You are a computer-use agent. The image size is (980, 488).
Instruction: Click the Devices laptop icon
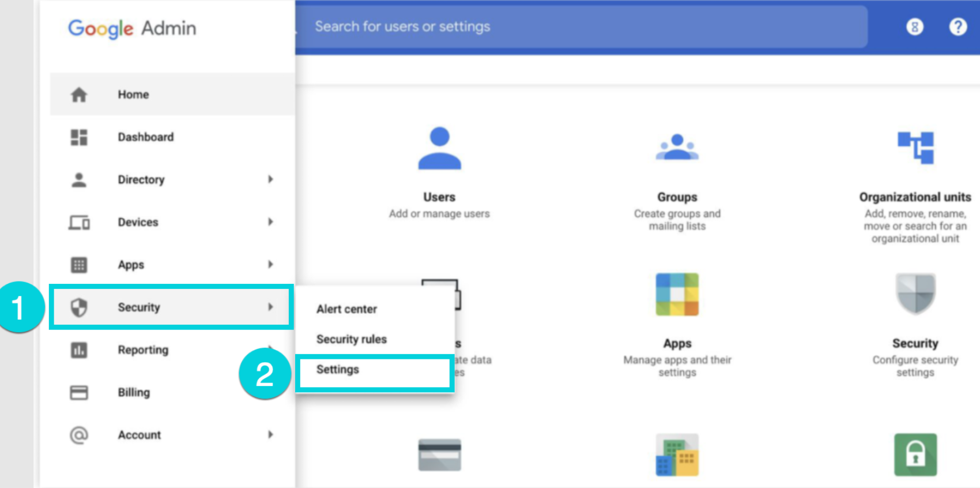click(x=79, y=222)
